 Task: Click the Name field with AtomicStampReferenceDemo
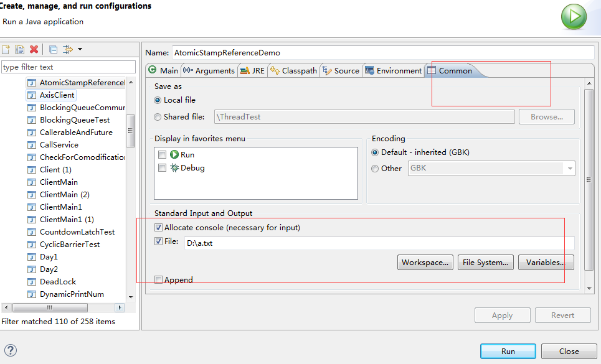382,53
